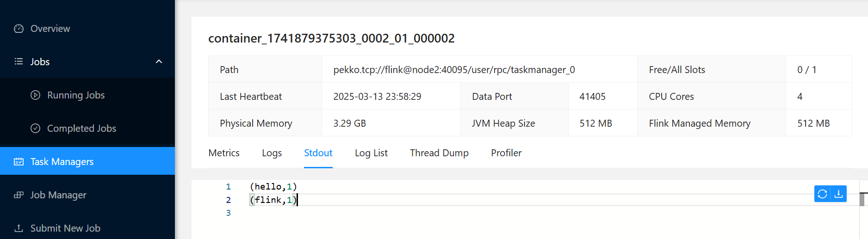Click the Task Managers schedule icon
The image size is (868, 239).
(19, 162)
